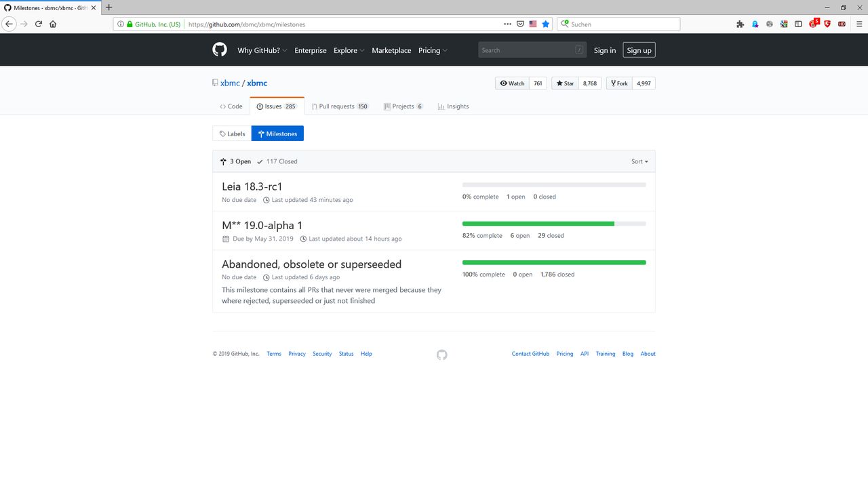Open the footer API link

coord(585,354)
